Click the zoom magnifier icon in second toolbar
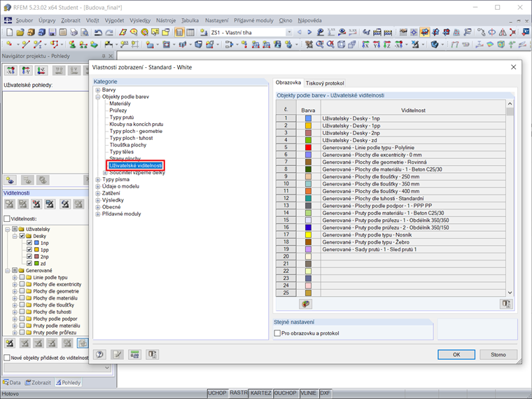Image resolution: width=532 pixels, height=399 pixels. [x=320, y=44]
